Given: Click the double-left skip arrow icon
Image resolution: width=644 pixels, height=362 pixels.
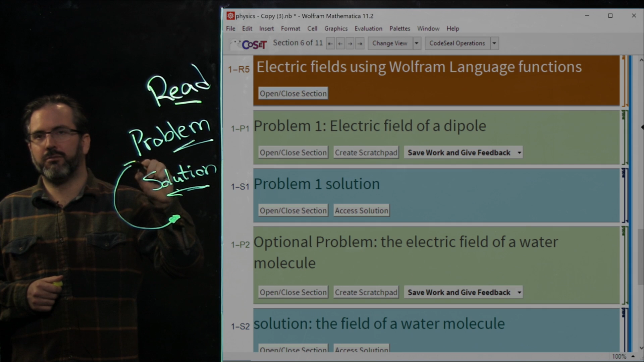Looking at the screenshot, I should coord(330,43).
